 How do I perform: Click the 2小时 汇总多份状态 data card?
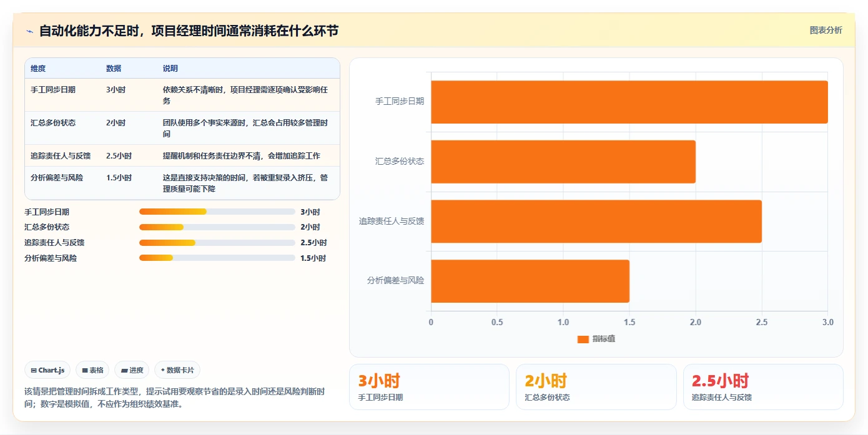tap(596, 387)
